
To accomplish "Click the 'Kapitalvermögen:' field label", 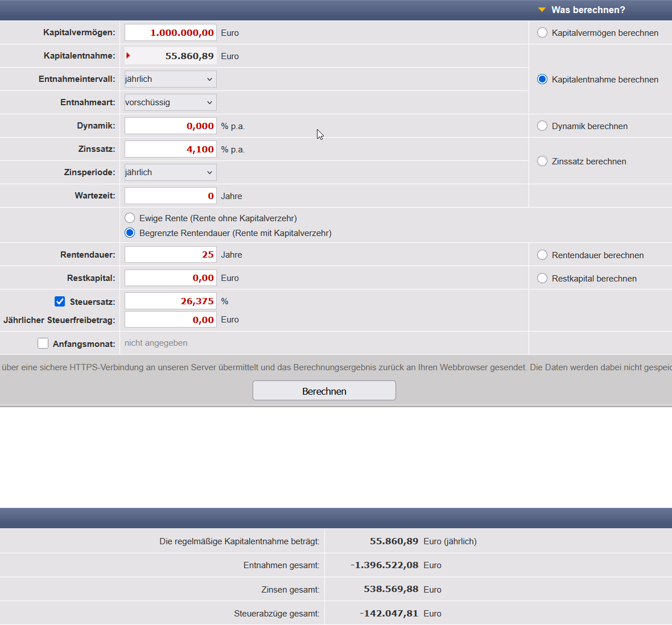I will pos(79,32).
